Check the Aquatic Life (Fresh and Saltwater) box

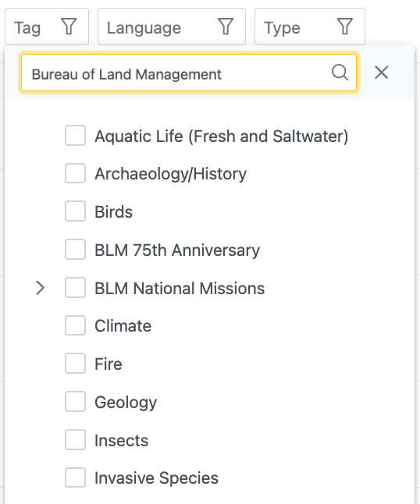[x=75, y=136]
